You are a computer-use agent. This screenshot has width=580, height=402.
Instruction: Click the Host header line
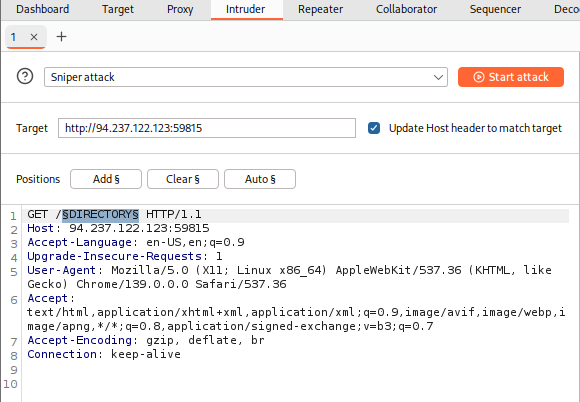pos(118,228)
